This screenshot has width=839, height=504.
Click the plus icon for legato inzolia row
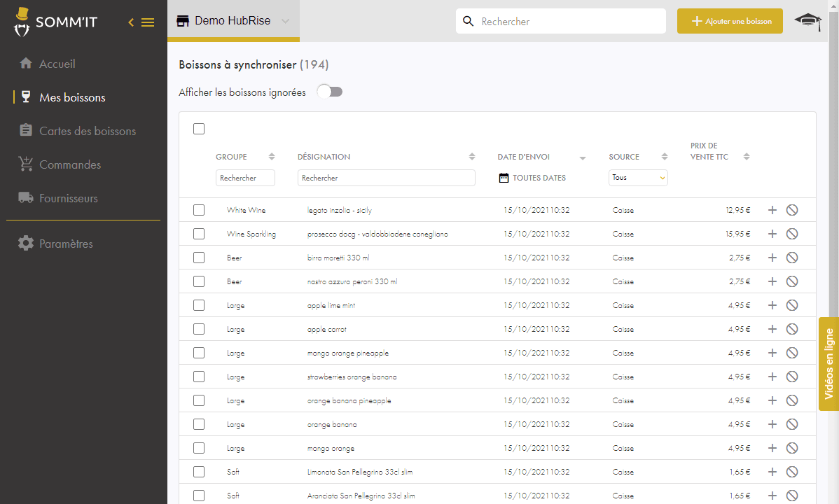click(772, 210)
